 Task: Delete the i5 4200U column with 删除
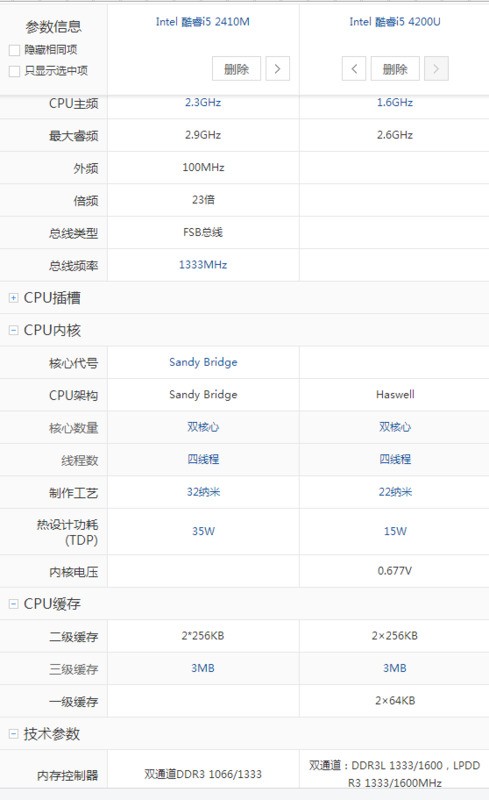pyautogui.click(x=395, y=69)
